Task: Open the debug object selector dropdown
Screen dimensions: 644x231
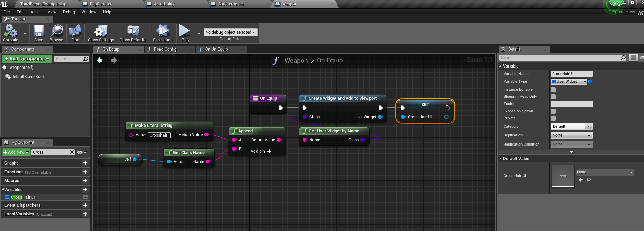Action: 230,32
